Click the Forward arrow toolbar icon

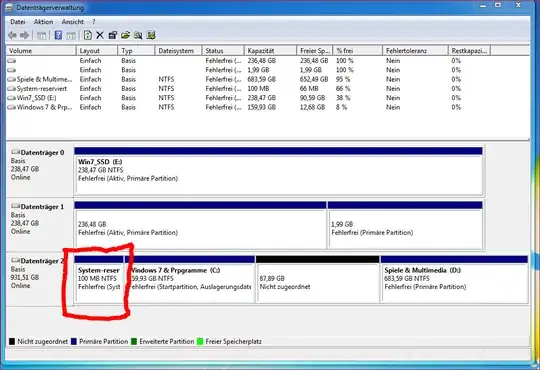[x=24, y=35]
